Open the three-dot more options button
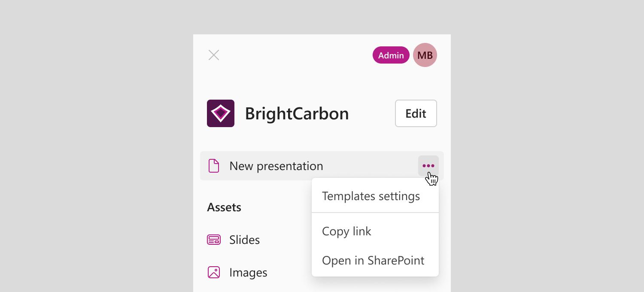The height and width of the screenshot is (292, 644). coord(428,166)
